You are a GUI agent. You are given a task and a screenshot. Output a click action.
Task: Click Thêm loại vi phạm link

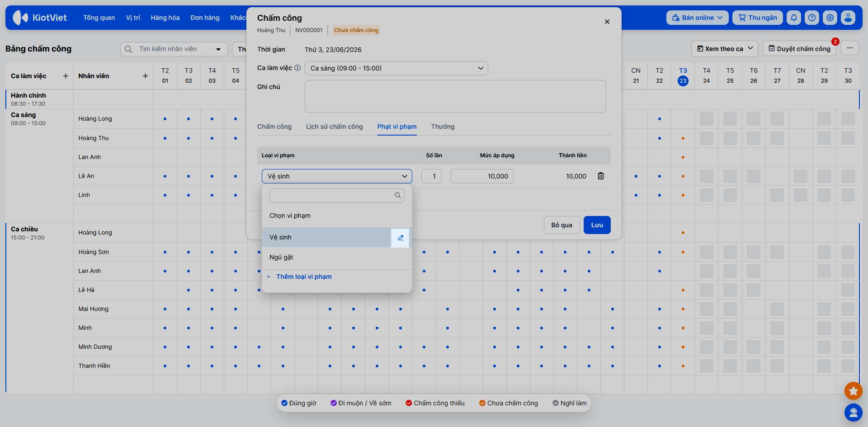click(x=304, y=277)
